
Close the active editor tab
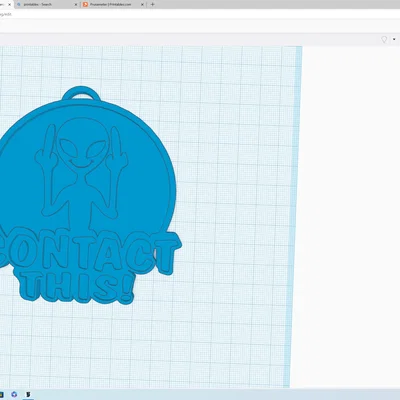tap(10, 5)
